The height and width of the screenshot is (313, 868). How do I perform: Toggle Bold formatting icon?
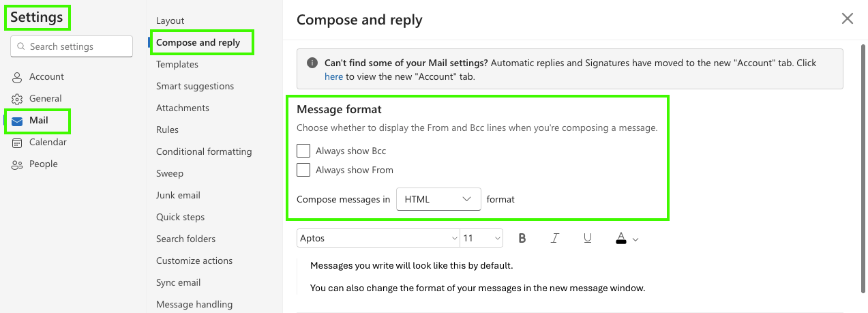coord(522,238)
